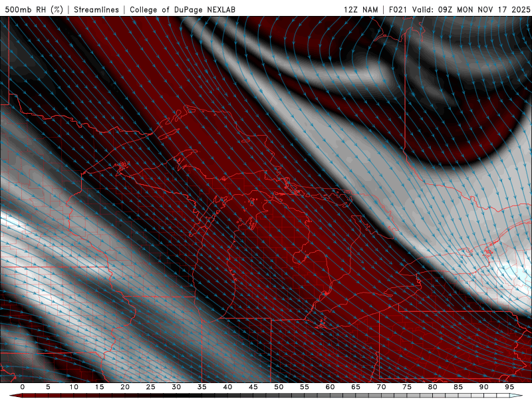Screen dimensions: 532x399
Task: Click the '30' colorbar tick label
Action: [176, 387]
